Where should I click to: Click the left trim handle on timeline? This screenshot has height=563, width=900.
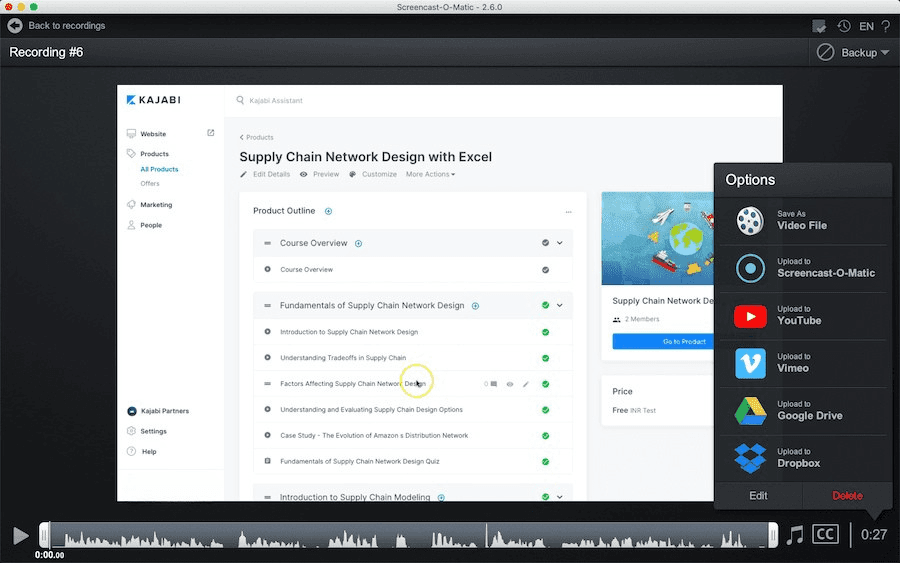click(44, 535)
